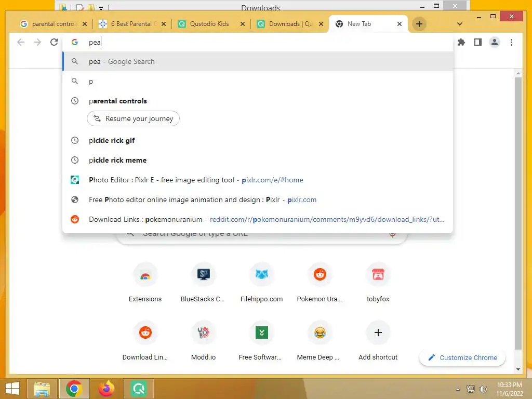Viewport: 532px width, 399px height.
Task: Switch to the parental controls tab
Action: point(52,24)
